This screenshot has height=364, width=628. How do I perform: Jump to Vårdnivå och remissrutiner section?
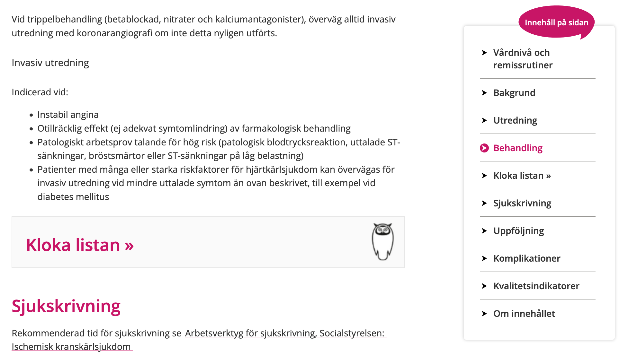pos(523,59)
